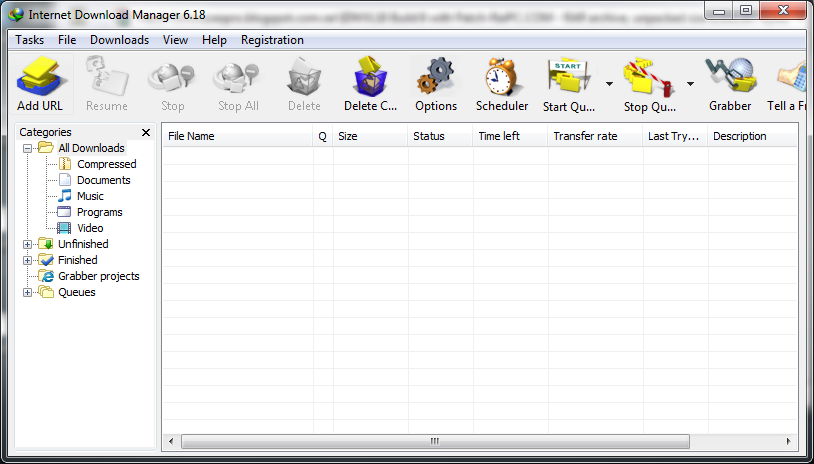The width and height of the screenshot is (814, 464).
Task: Open the Downloads menu
Action: point(119,40)
